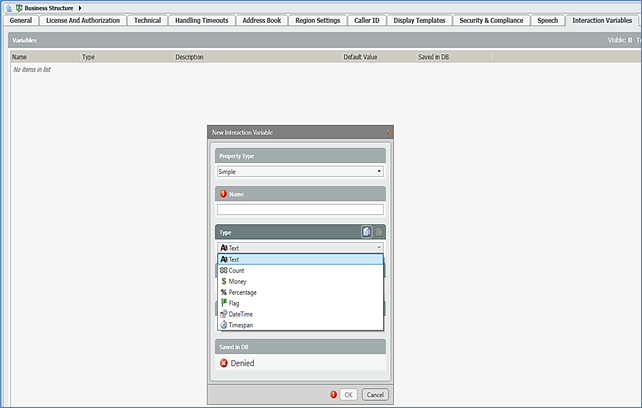Viewport: 642px width, 408px height.
Task: Click the copy icon in Type header
Action: click(367, 231)
